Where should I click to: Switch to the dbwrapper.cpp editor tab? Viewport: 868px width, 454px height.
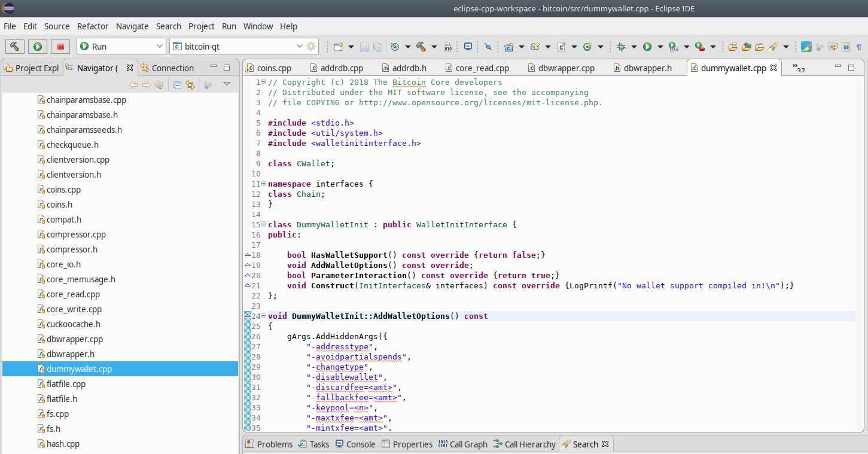[566, 68]
